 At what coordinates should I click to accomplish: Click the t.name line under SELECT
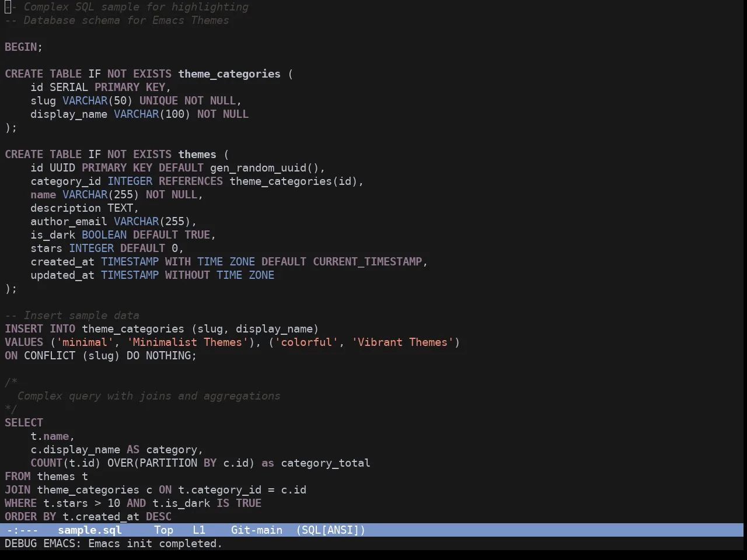[x=53, y=436]
